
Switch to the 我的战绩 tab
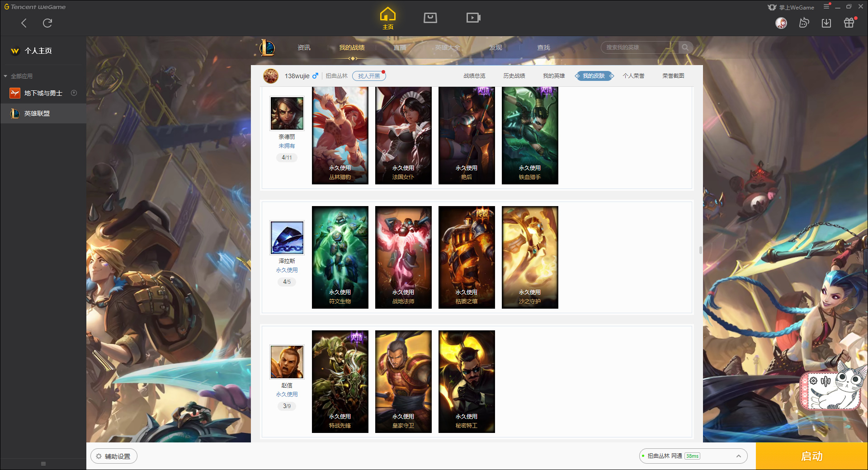[352, 47]
